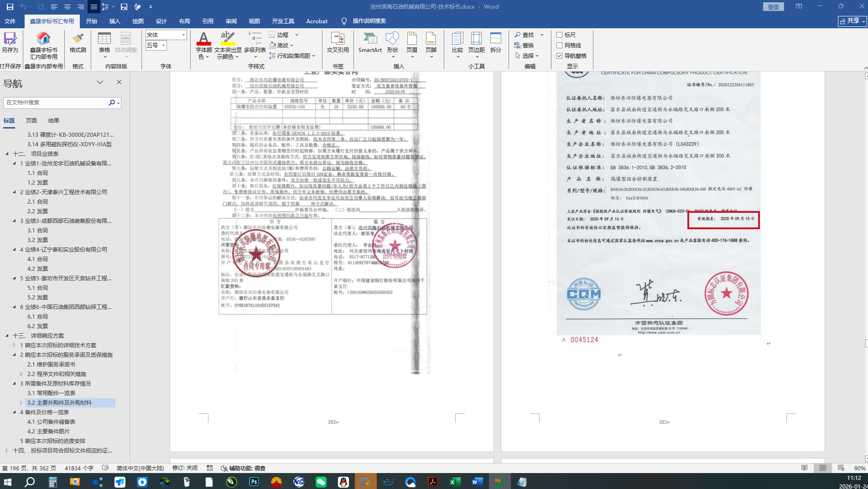Click the 90% zoom level in status bar
The image size is (868, 489).
(860, 468)
